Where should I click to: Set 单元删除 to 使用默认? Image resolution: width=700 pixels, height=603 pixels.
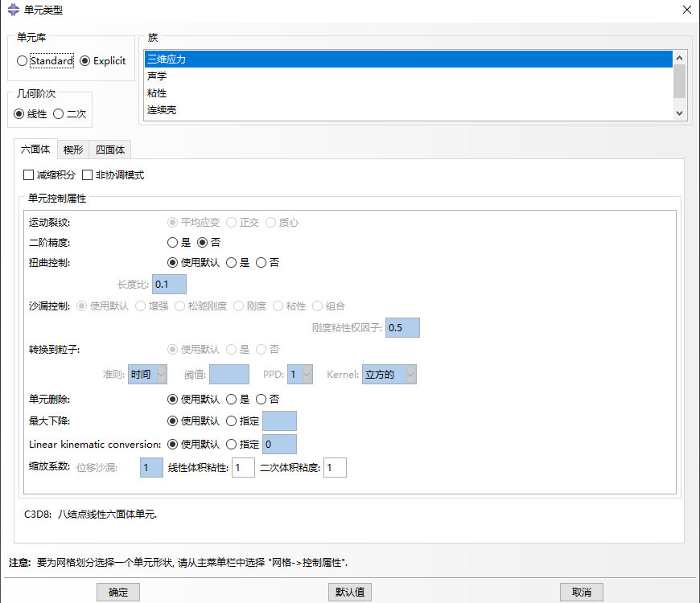point(173,399)
